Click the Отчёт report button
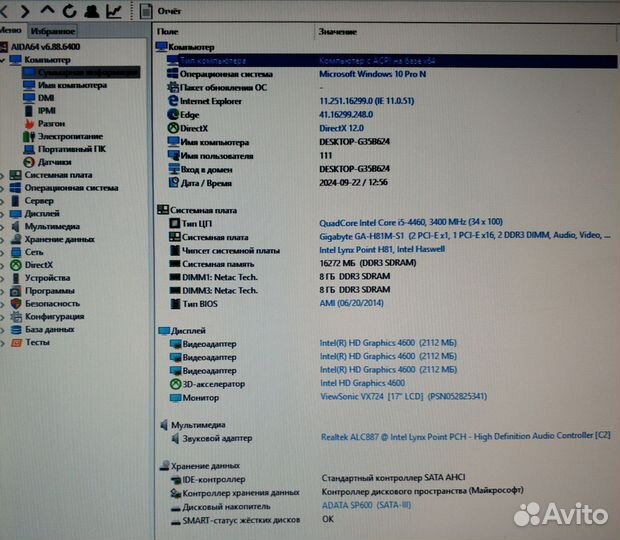Viewport: 620px width, 540px height. (161, 11)
